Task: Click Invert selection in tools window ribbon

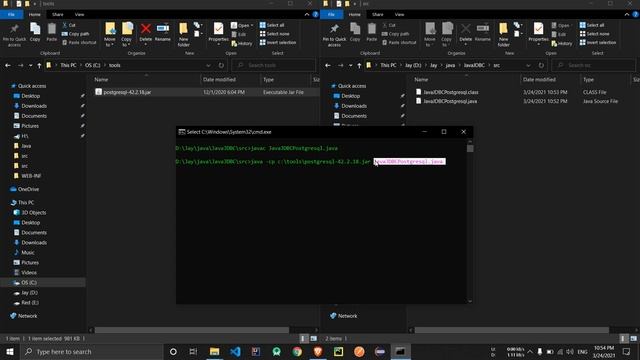Action: [x=278, y=42]
